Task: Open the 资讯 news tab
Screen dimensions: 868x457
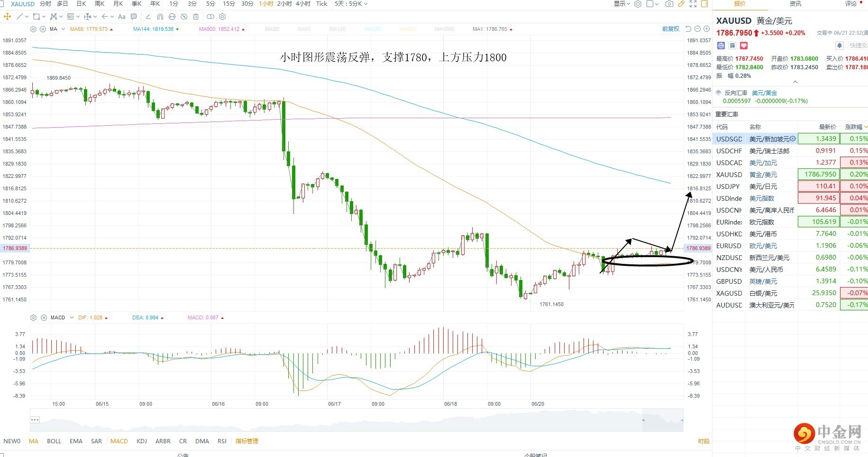Action: tap(795, 4)
